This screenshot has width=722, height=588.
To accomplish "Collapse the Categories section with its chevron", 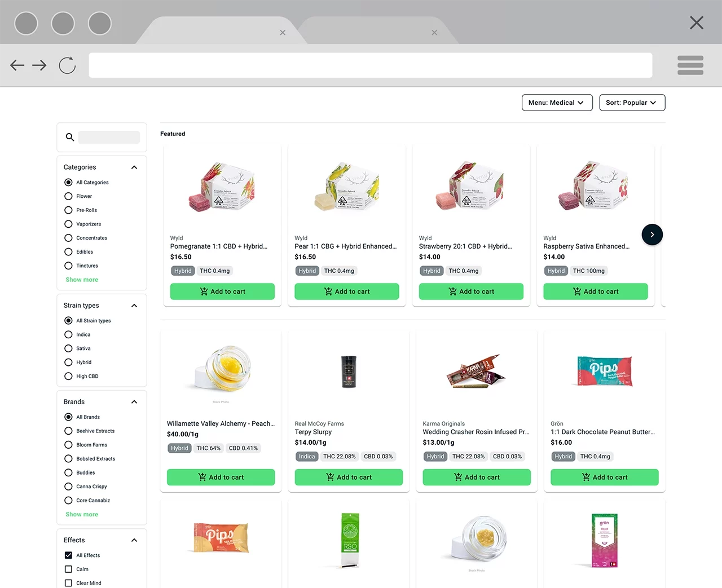I will 134,167.
